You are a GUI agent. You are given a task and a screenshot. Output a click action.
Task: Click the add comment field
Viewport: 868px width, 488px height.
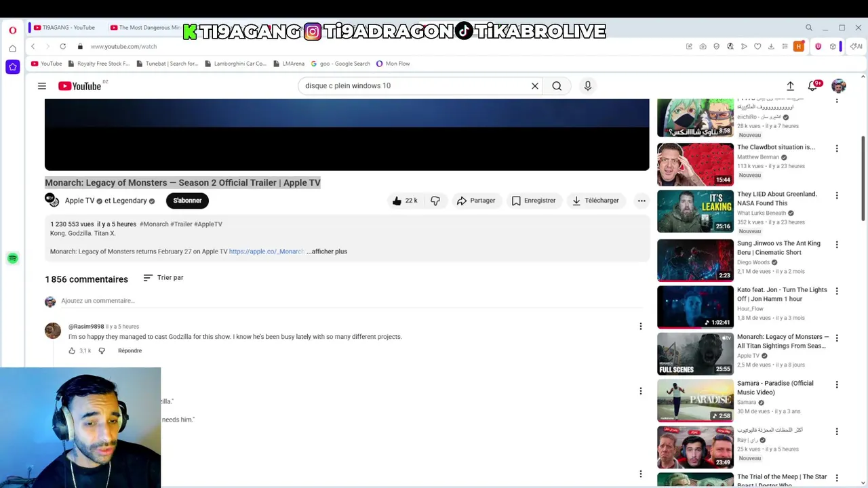[x=353, y=301]
